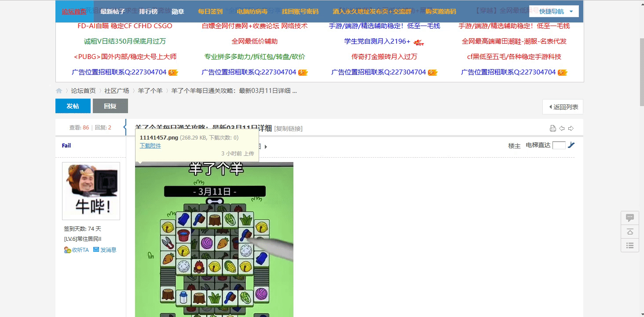This screenshot has width=644, height=317.
Task: Click the escalator jump-to-floor icon
Action: pyautogui.click(x=571, y=145)
